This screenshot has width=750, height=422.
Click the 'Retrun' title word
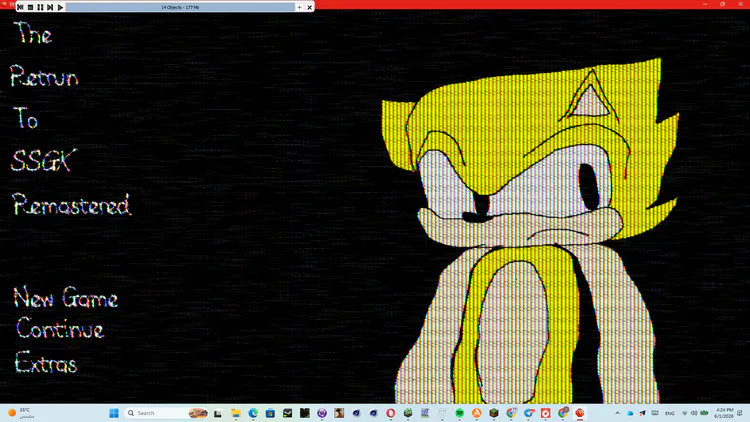coord(44,76)
